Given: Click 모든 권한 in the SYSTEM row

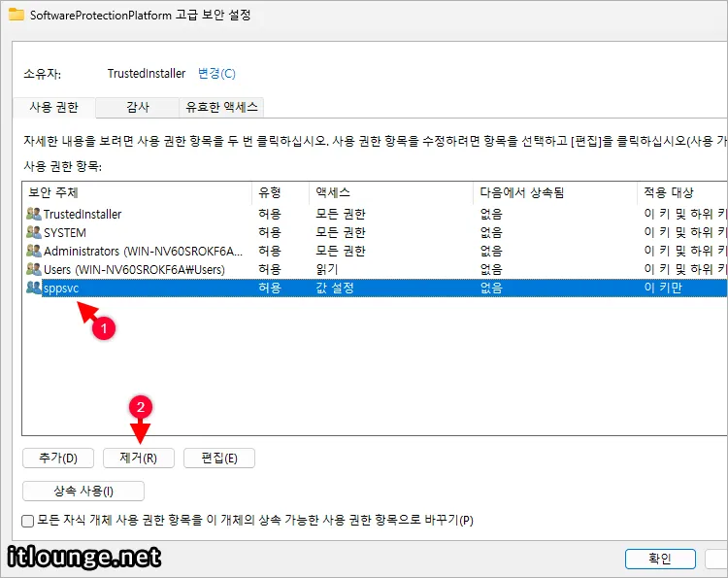Looking at the screenshot, I should [341, 232].
